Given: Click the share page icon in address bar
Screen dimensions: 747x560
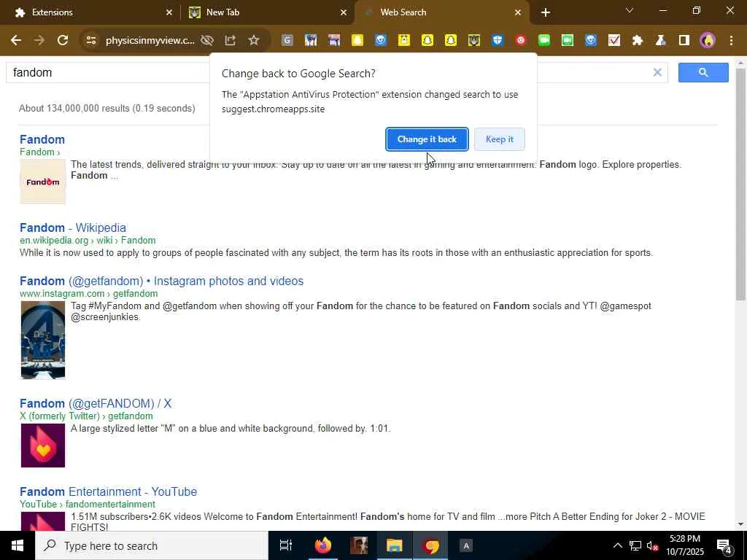Looking at the screenshot, I should 230,41.
